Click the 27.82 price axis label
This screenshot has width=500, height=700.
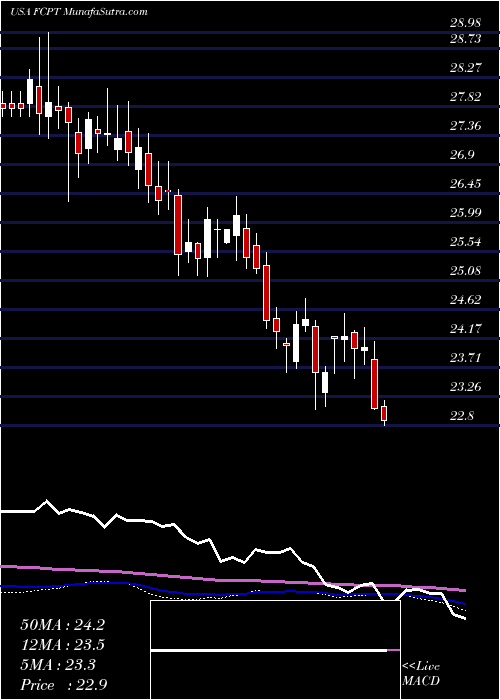click(465, 97)
